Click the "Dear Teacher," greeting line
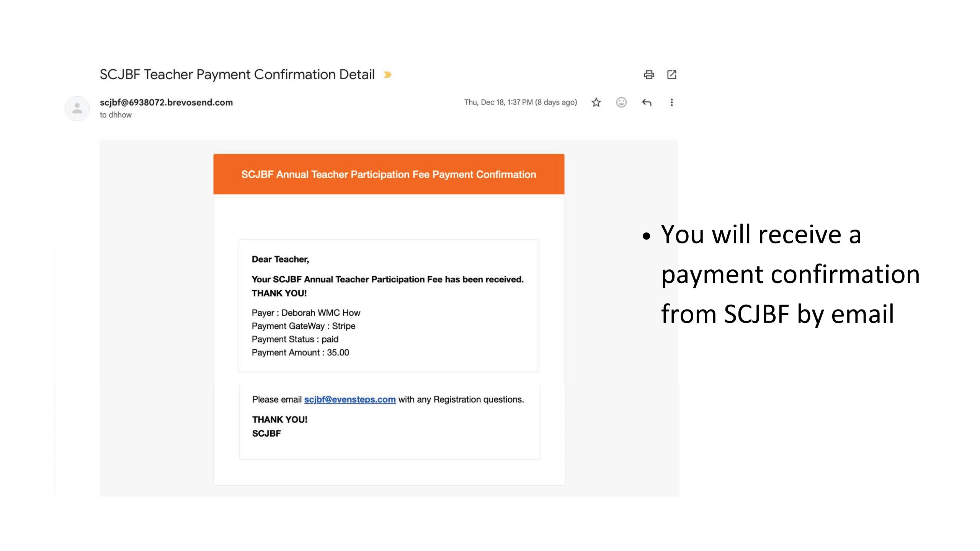Viewport: 980px width, 551px height. tap(280, 259)
